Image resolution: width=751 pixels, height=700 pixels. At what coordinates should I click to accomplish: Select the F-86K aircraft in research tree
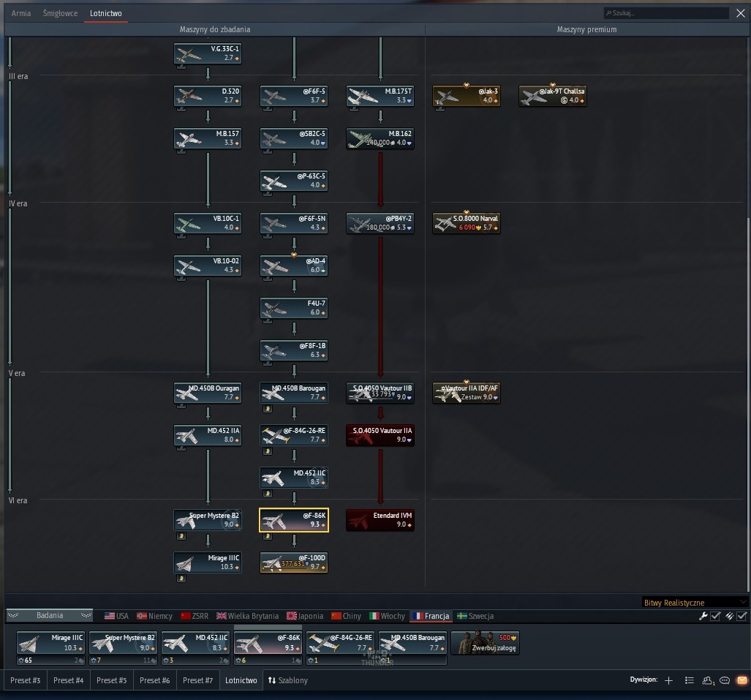pyautogui.click(x=293, y=520)
